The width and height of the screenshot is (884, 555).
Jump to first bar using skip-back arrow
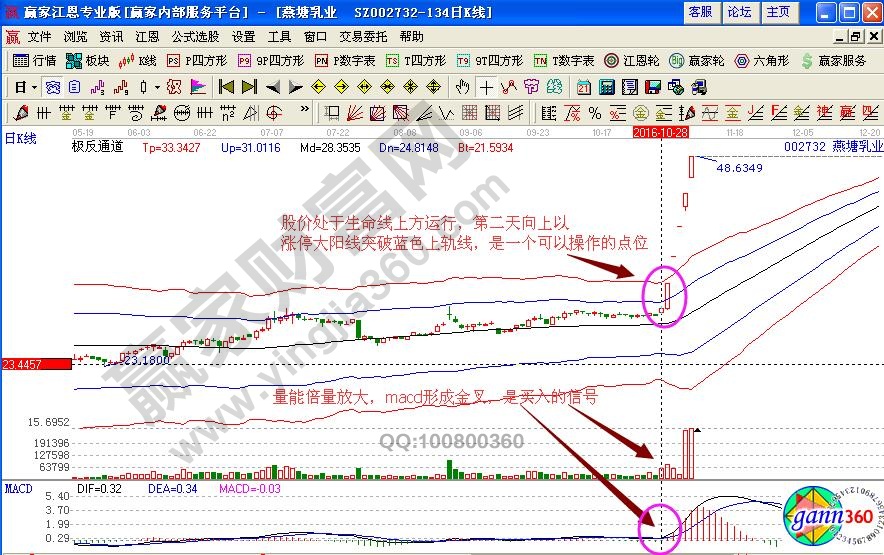pos(226,87)
